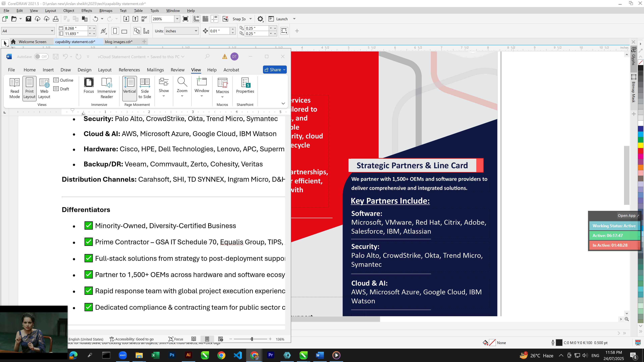Click CorelDRAW Undo arrow icon
The width and height of the screenshot is (644, 362).
click(95, 19)
